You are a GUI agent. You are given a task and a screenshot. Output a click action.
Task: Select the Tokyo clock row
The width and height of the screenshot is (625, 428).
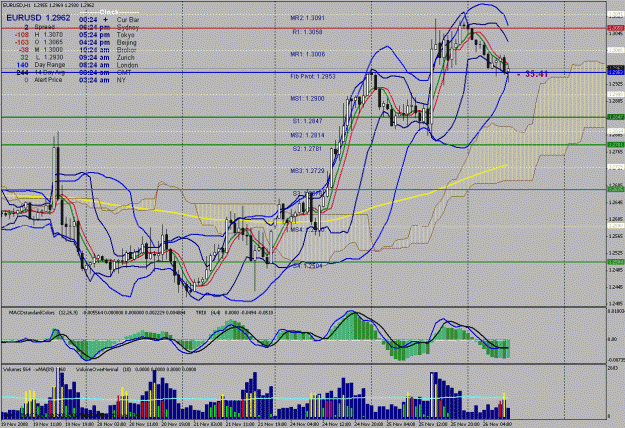(x=107, y=35)
